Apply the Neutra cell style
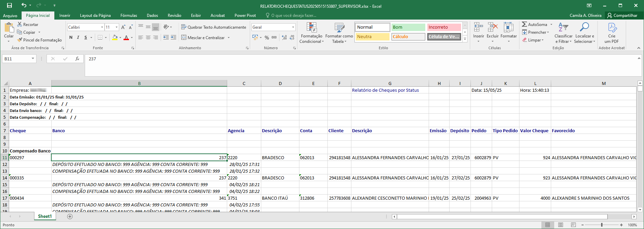 click(x=372, y=37)
